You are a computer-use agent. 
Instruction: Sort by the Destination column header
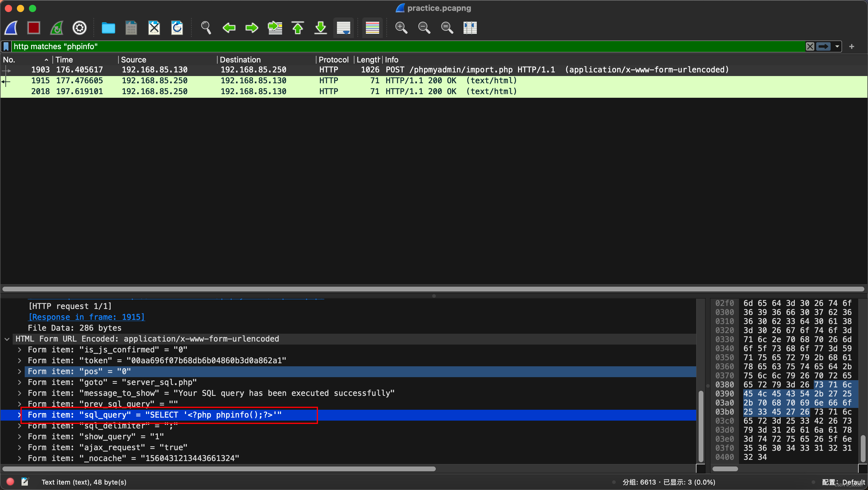pos(240,60)
